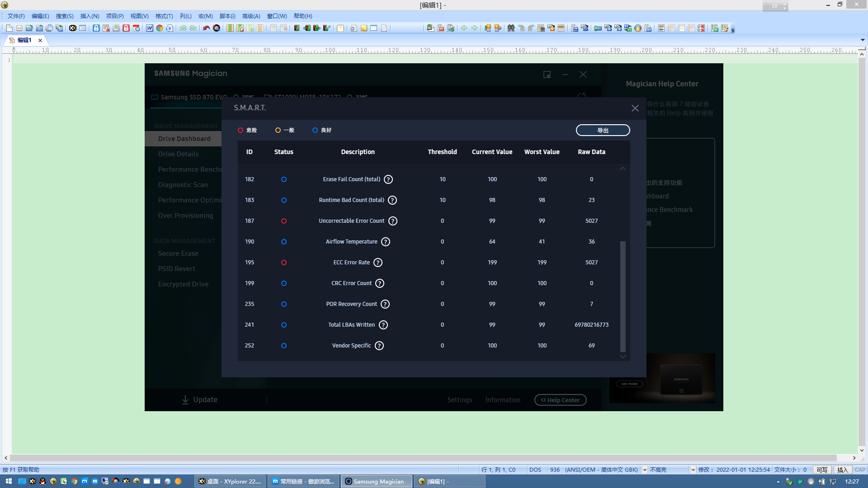This screenshot has width=868, height=488.
Task: Click the yellow question mark help icon
Action: [340, 28]
